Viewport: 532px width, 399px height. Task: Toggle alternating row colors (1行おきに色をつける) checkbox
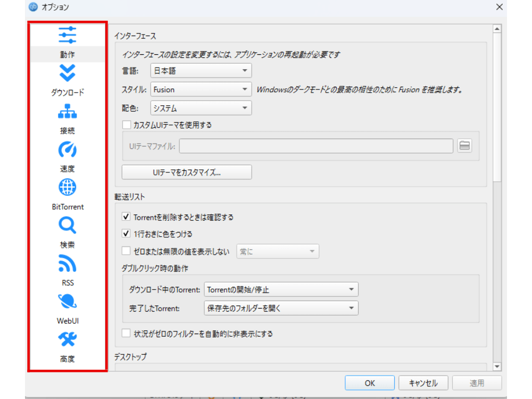pos(127,234)
